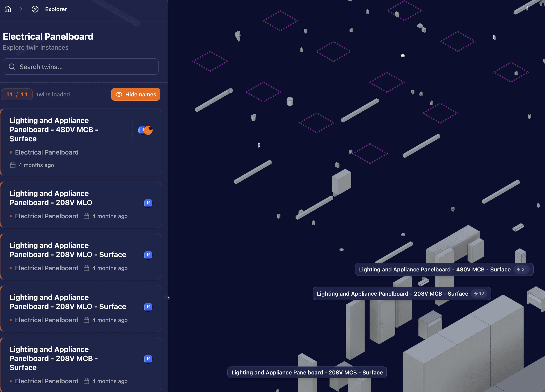Click the magnifier icon in search box

[x=12, y=67]
